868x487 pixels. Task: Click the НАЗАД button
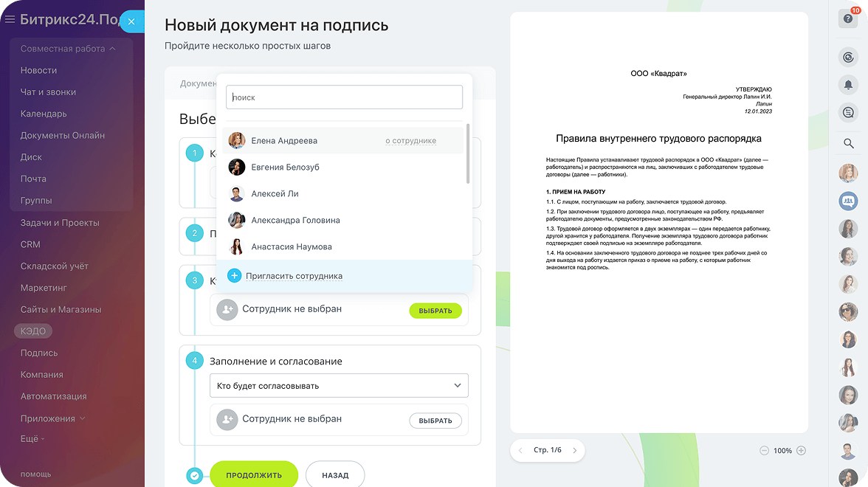tap(335, 475)
